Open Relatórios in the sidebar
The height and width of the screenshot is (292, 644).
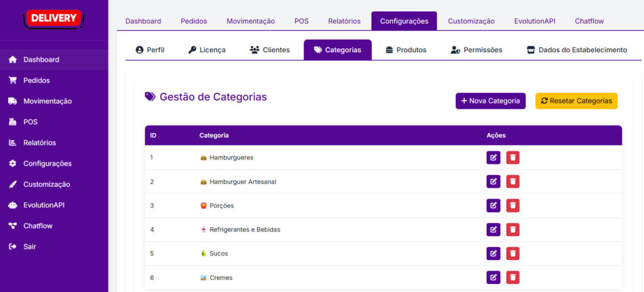(54, 143)
